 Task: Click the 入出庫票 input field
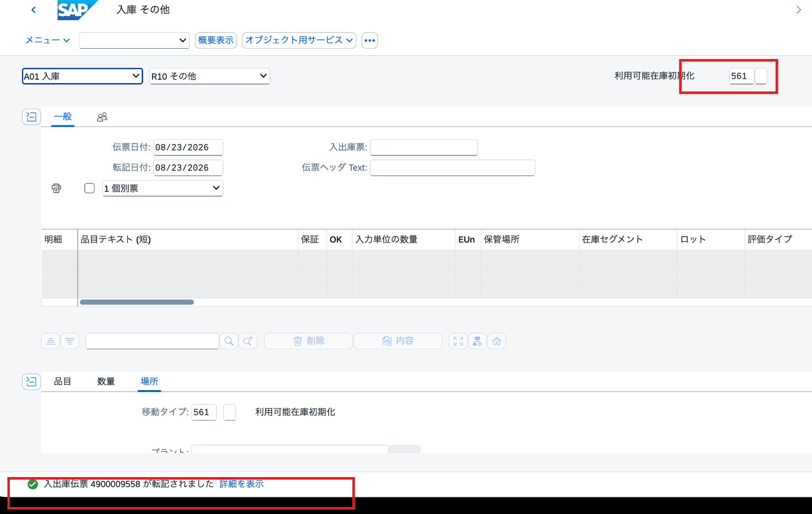tap(424, 148)
